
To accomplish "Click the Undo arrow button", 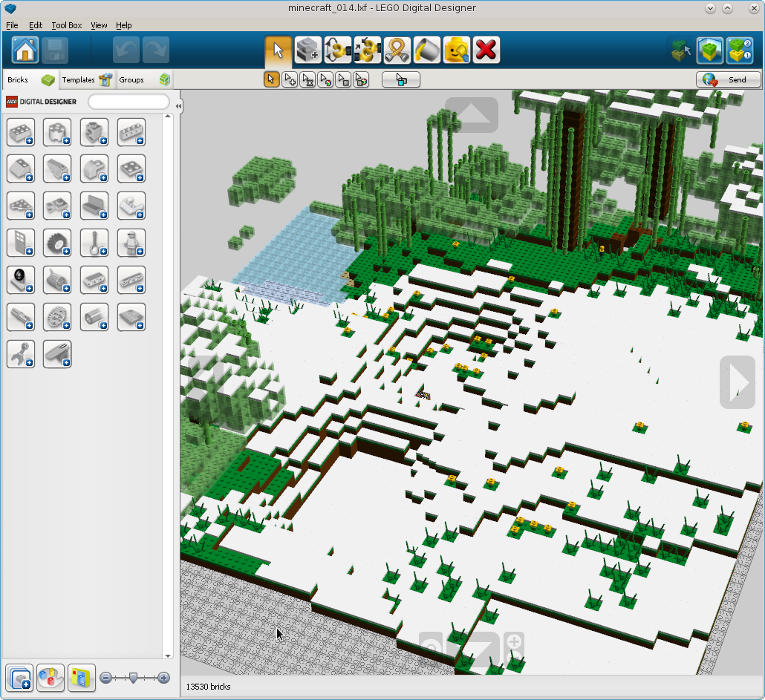I will pos(126,50).
